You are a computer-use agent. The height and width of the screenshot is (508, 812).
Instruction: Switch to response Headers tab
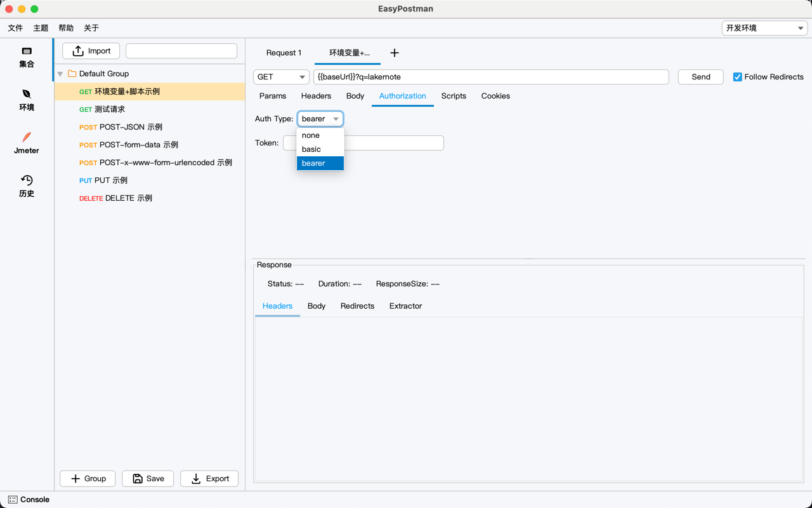277,306
